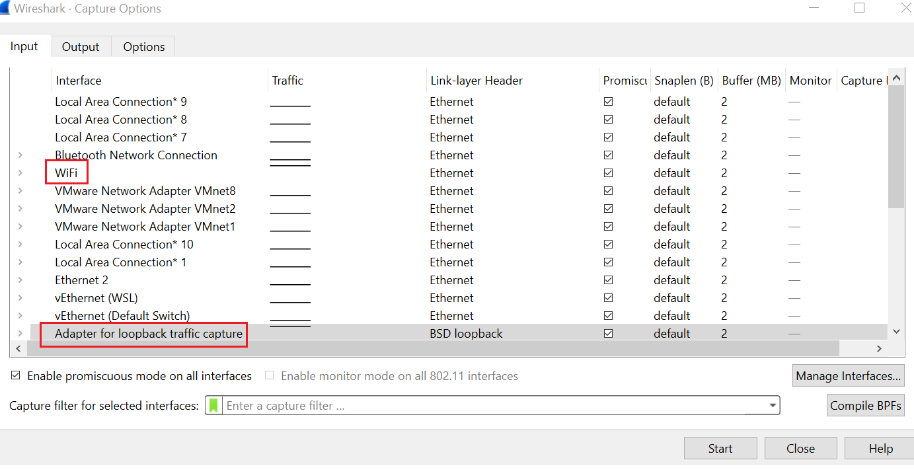Screen dimensions: 914x469
Task: Toggle promiscuous checkbox for Ethernet 2 row
Action: [608, 280]
